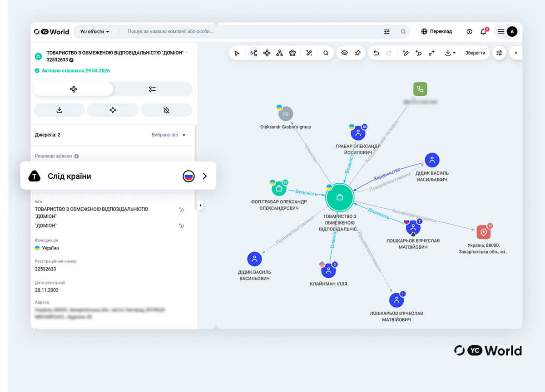Search by short name ДОМІОН icon
Screen dimensions: 545x392
[182, 225]
